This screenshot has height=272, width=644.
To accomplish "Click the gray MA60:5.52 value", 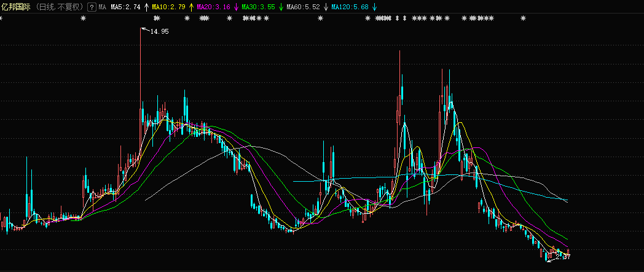I will click(x=303, y=7).
